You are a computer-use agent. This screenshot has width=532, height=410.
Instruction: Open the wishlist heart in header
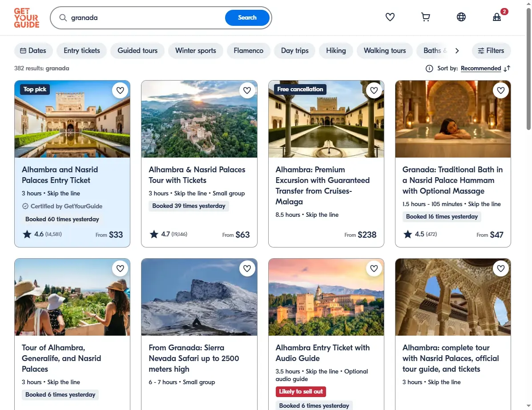390,17
